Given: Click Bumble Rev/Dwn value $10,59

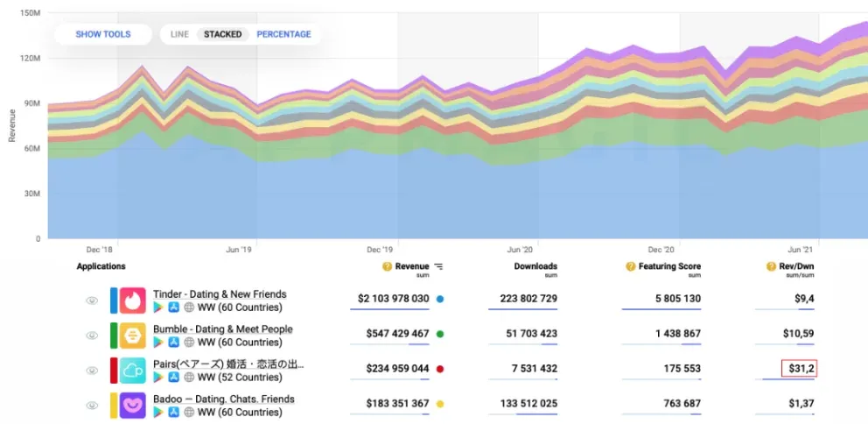Looking at the screenshot, I should (798, 334).
